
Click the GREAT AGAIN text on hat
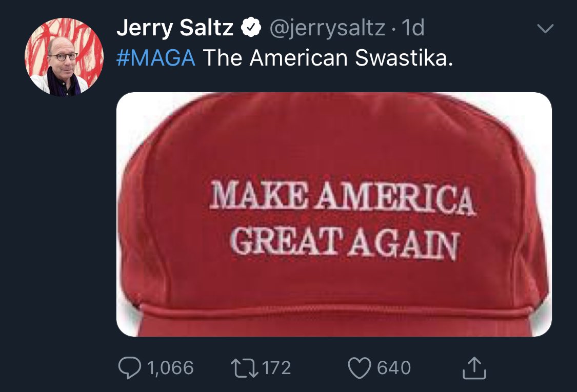pos(345,242)
